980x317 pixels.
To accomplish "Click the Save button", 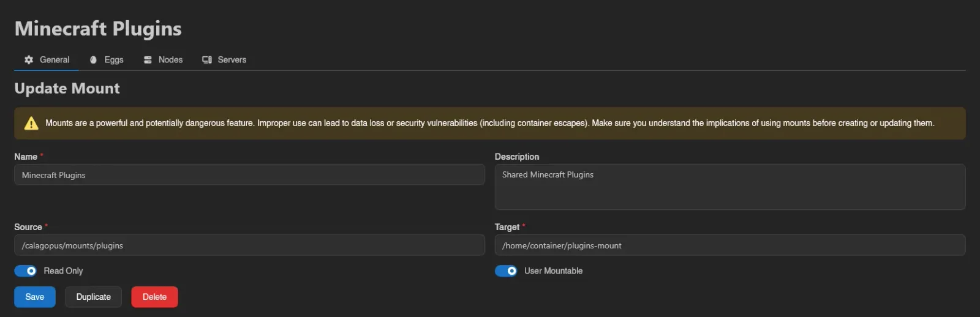I will pos(35,297).
